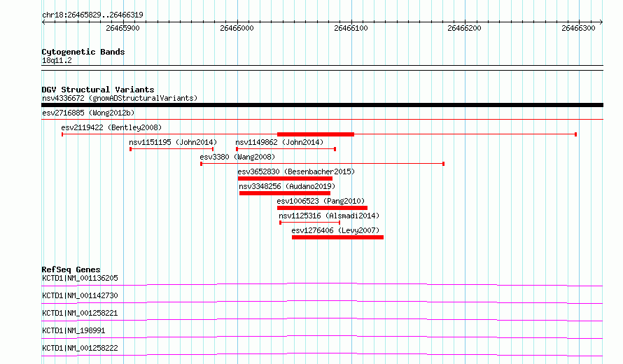The width and height of the screenshot is (623, 364).
Task: Click the 26466100 ruler tick label
Action: point(351,28)
